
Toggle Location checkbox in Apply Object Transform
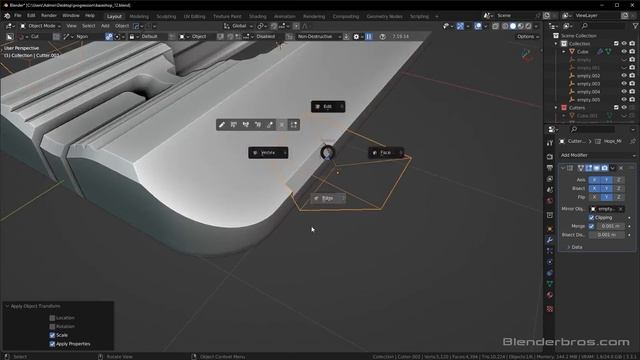[52, 318]
